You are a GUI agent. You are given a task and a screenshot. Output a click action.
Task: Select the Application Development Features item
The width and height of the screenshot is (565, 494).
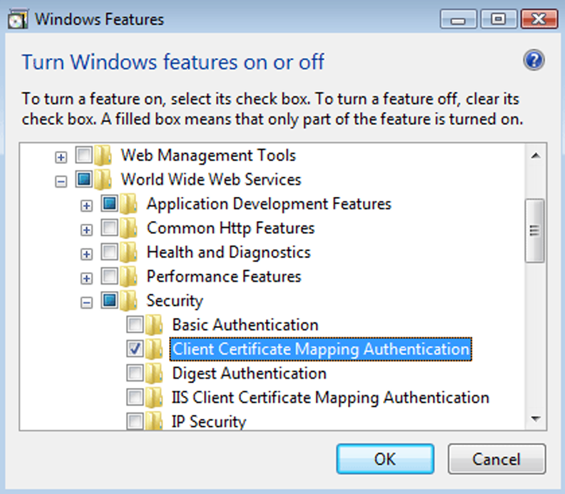tap(269, 204)
